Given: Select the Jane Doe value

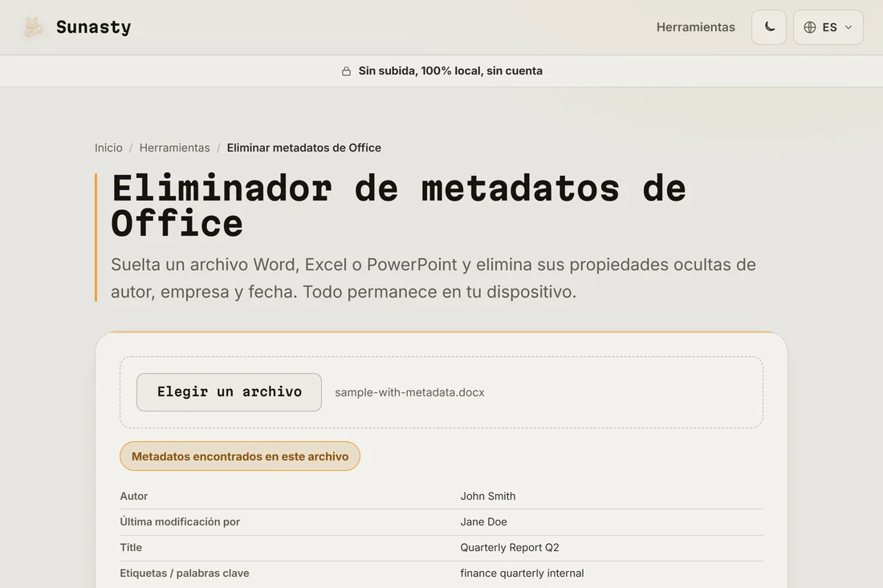Looking at the screenshot, I should pyautogui.click(x=483, y=521).
